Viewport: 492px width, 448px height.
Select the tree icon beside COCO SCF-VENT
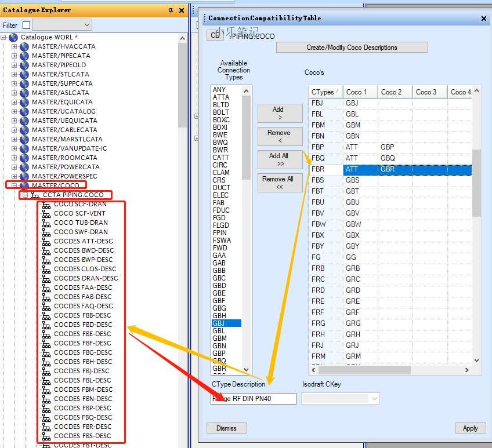click(x=46, y=213)
